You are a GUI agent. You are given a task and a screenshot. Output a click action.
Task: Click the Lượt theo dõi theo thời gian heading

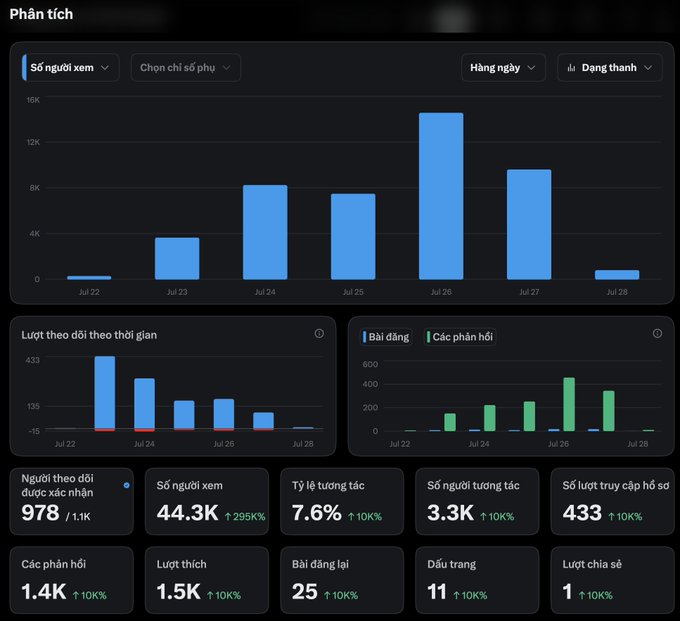(x=89, y=335)
